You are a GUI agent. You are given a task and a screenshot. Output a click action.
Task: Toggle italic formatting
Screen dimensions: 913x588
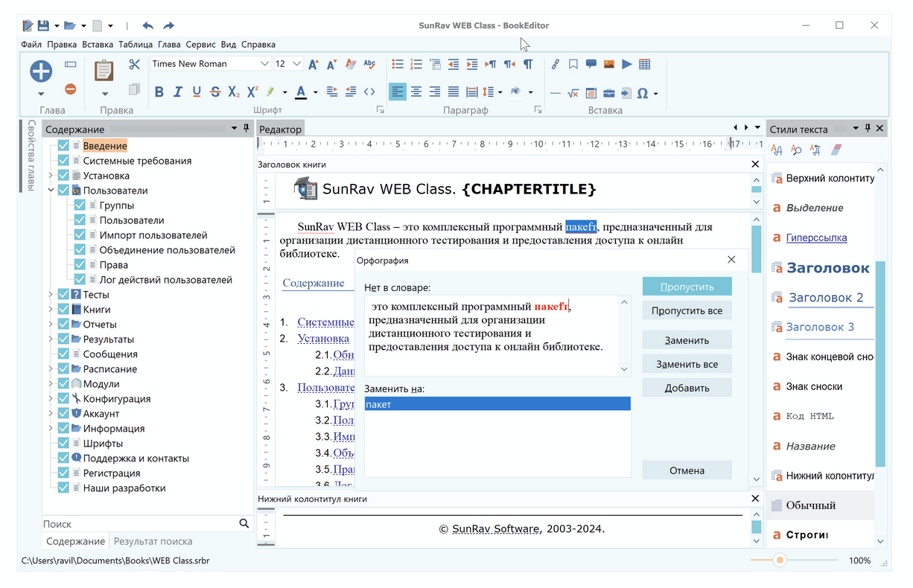coord(177,92)
